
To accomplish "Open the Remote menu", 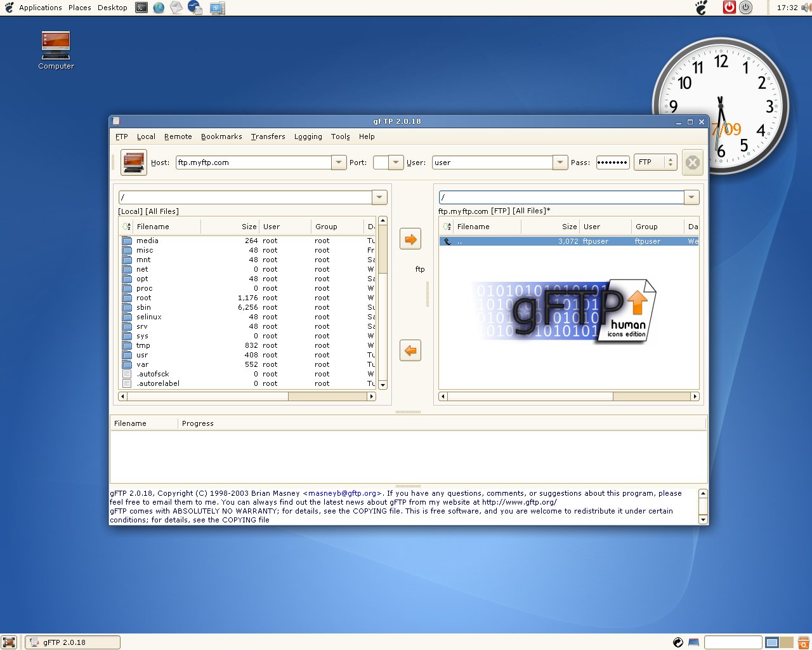I will pos(178,136).
